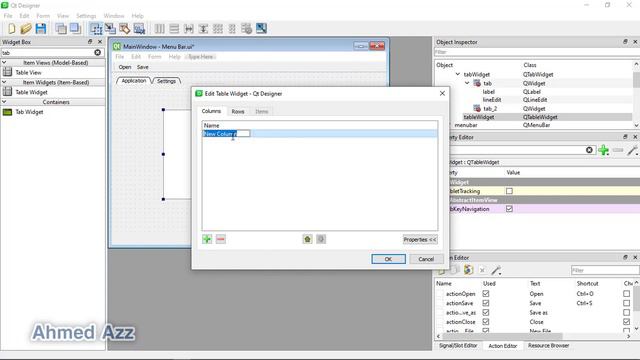Click the Adjust Size toolbar icon
Screen dimensions: 640x360
point(261,29)
